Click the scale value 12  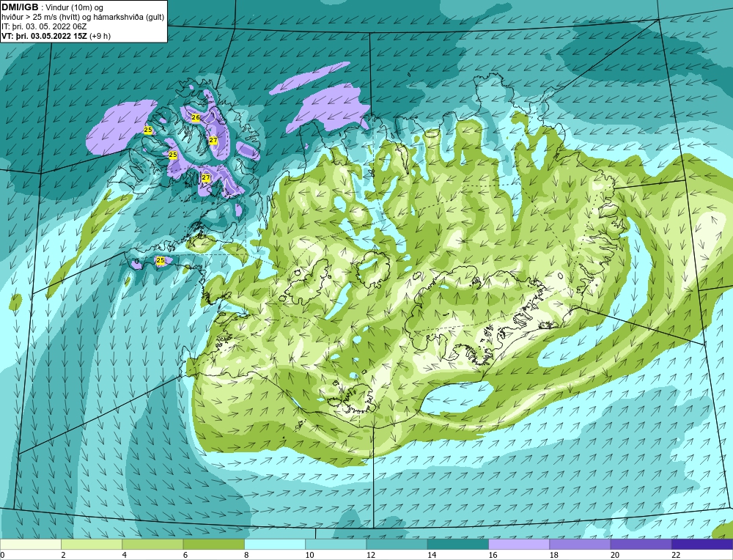click(x=370, y=555)
